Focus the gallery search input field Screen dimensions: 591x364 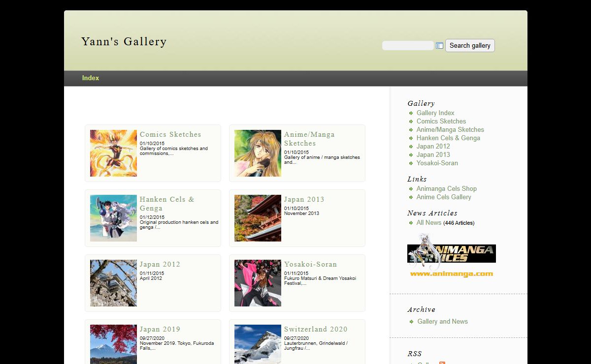click(408, 45)
